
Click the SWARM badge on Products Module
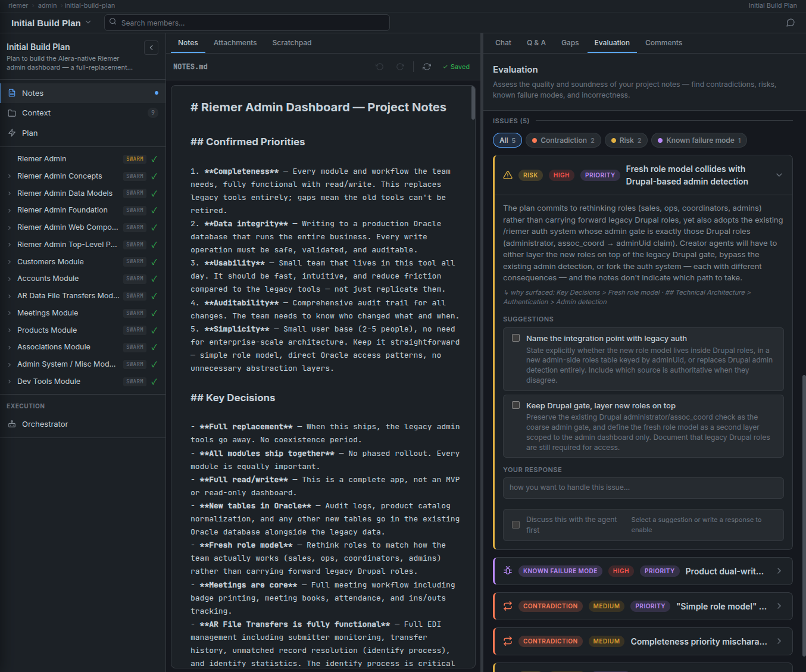[135, 330]
